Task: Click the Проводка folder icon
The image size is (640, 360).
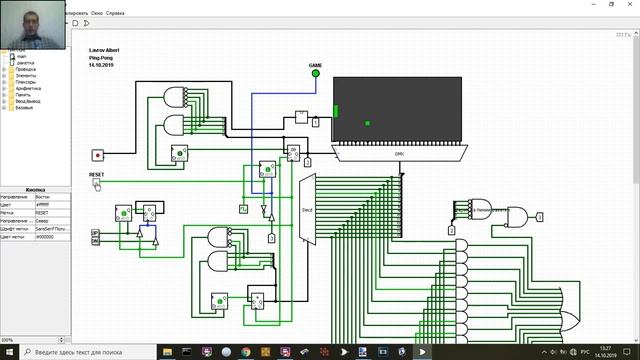Action: click(11, 69)
